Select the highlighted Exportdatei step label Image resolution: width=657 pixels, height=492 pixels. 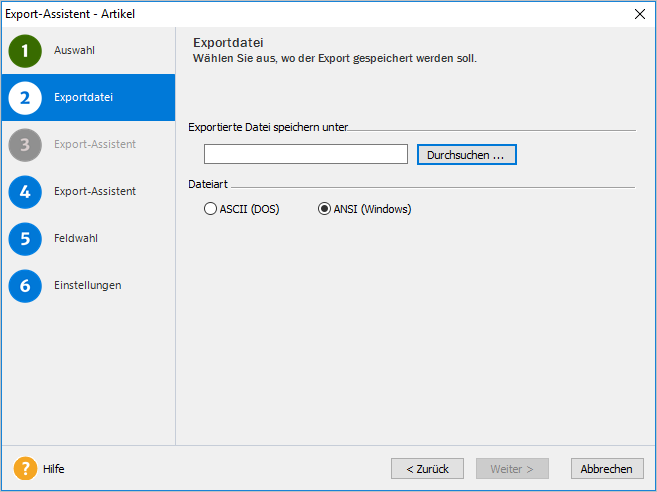point(83,97)
